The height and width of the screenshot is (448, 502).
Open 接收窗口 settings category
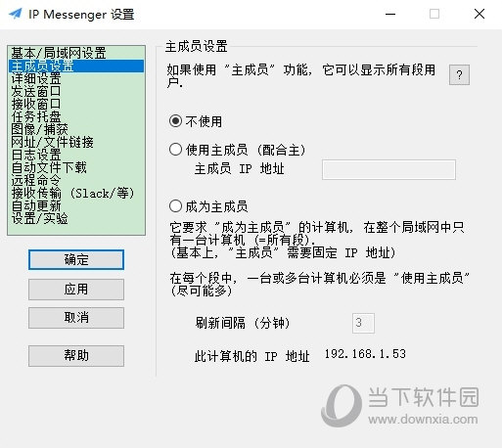pos(76,104)
